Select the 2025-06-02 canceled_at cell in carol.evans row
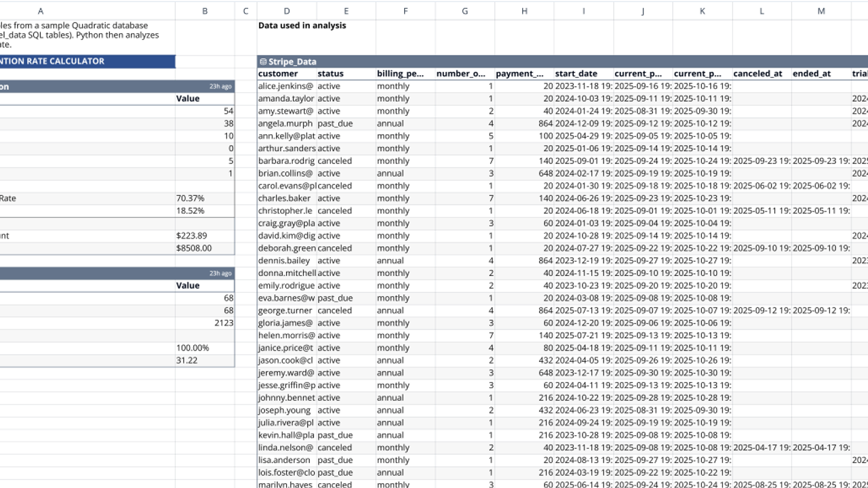 tap(762, 186)
